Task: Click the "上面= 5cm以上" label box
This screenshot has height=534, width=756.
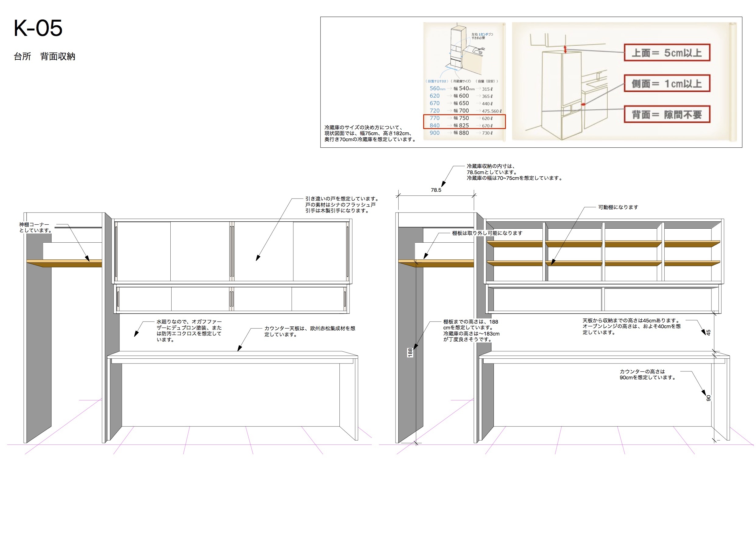Action: pyautogui.click(x=667, y=53)
